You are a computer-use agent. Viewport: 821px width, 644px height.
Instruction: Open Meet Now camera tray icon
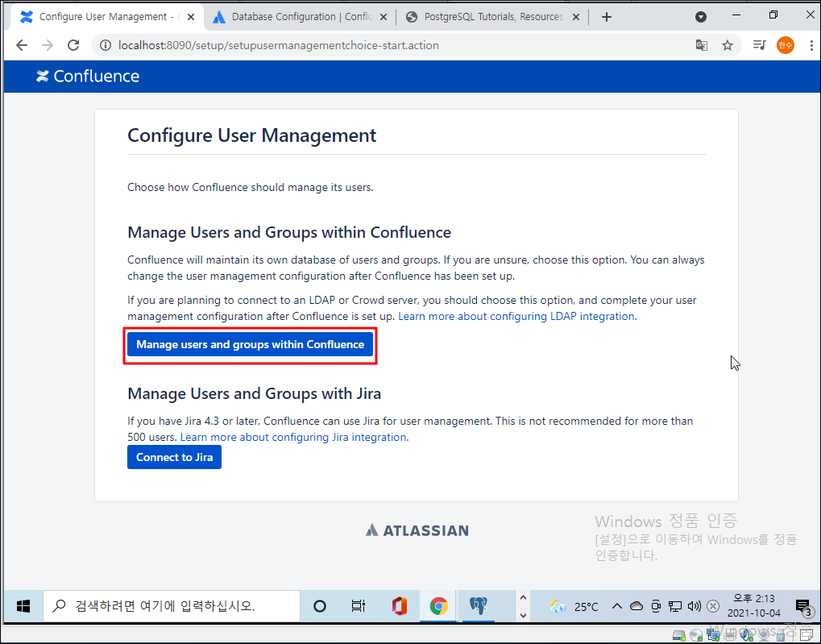656,606
